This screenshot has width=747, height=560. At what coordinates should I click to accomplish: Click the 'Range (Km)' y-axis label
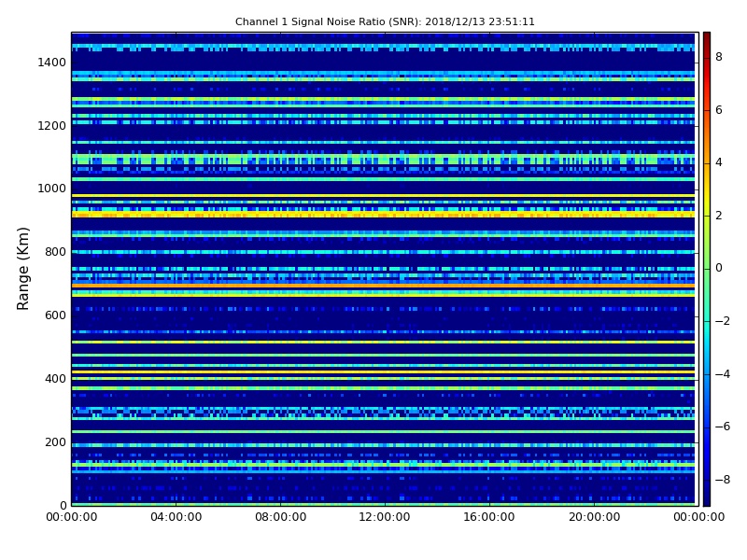(x=22, y=269)
